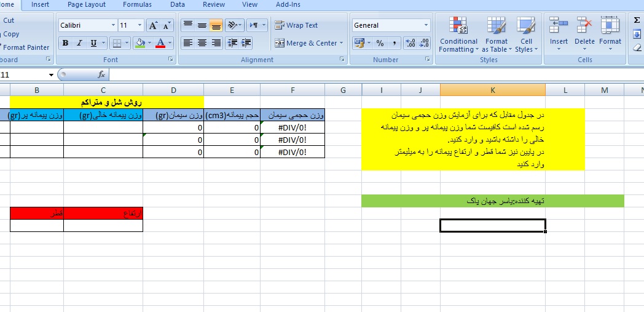Click the Wrap Text button
The width and height of the screenshot is (644, 312).
[296, 25]
